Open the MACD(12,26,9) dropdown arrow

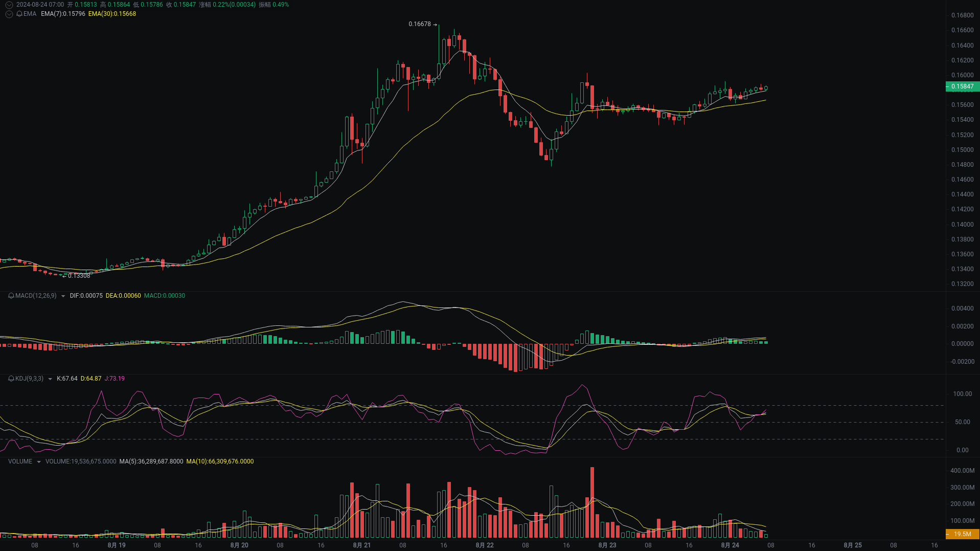62,296
